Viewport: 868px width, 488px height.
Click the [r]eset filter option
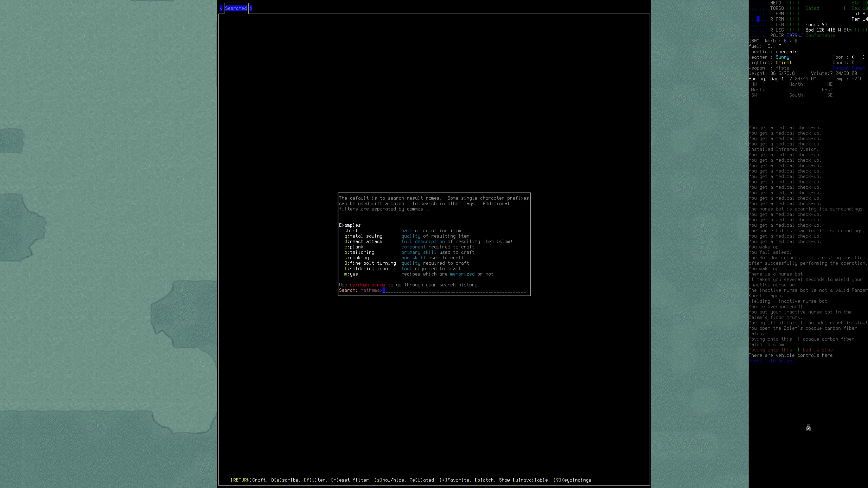(x=349, y=480)
